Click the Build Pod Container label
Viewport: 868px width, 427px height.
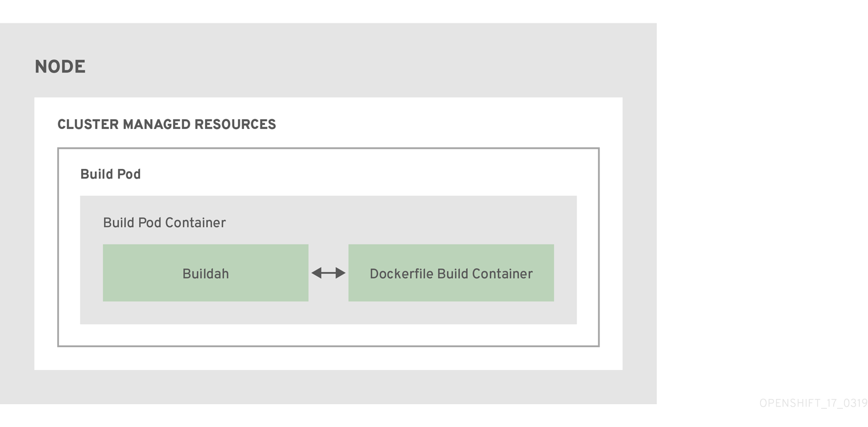(x=164, y=223)
